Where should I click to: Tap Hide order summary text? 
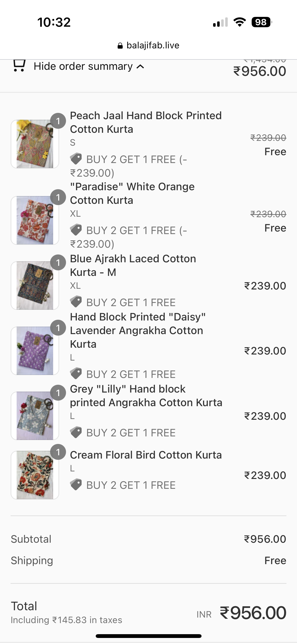[83, 67]
